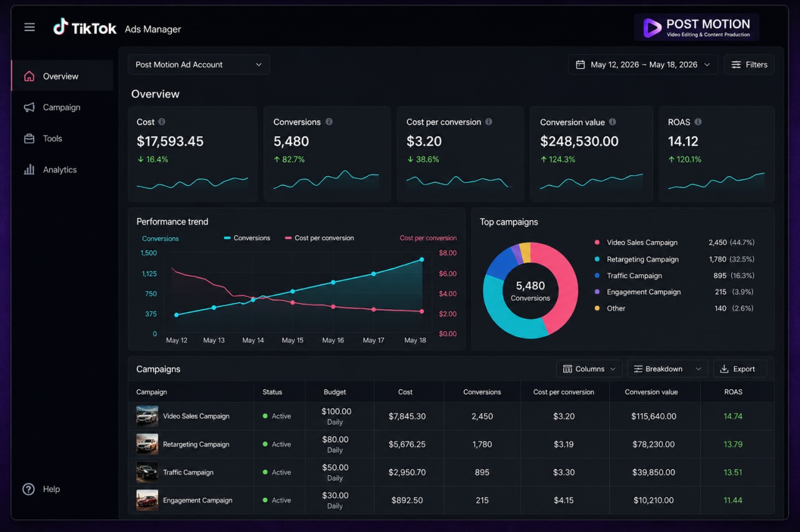800x532 pixels.
Task: Click the $39,850.00 conversion value cell
Action: click(653, 472)
